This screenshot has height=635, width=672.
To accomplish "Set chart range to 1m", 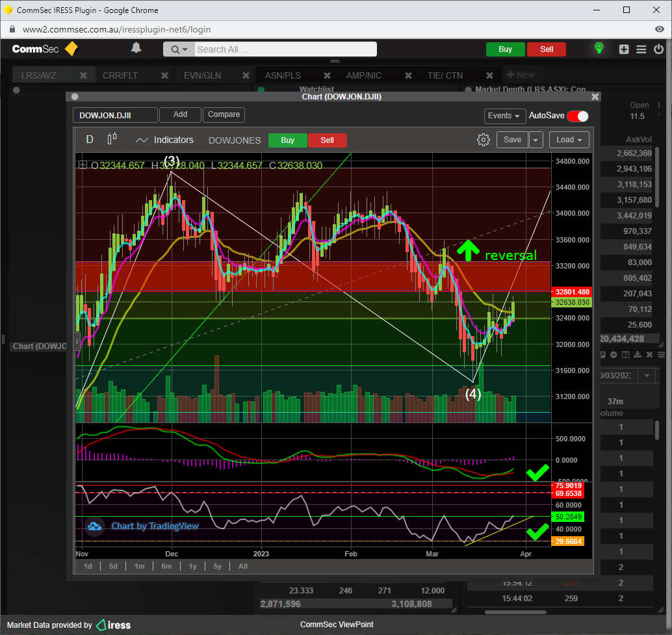I will [x=139, y=567].
